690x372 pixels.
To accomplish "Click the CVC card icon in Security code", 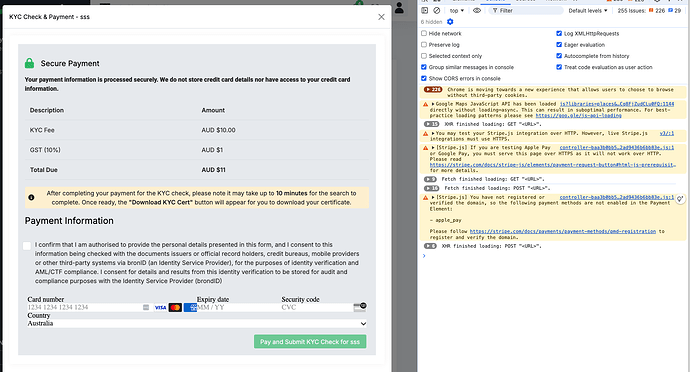I will [x=360, y=307].
